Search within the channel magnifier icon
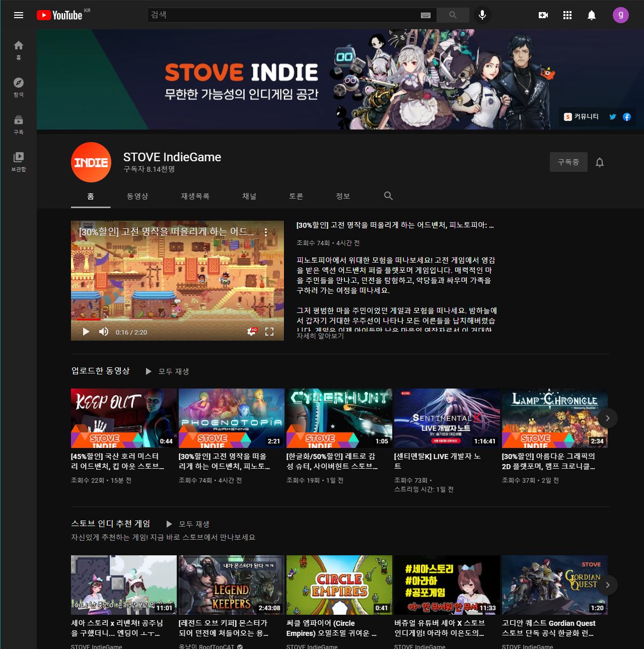 click(388, 196)
